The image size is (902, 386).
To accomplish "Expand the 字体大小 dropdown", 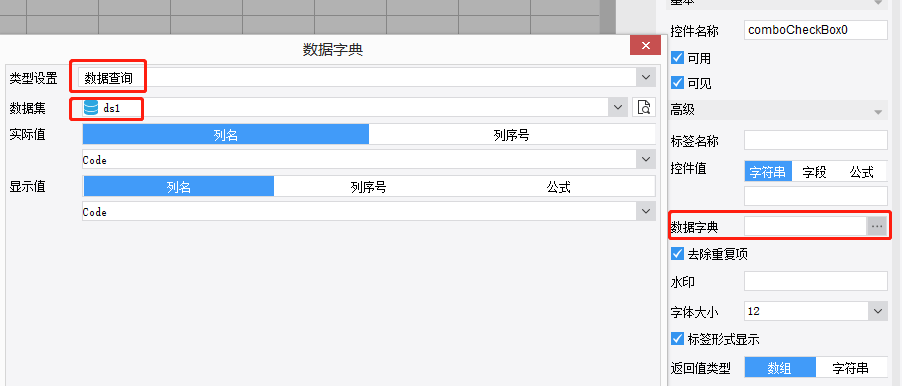I will click(x=878, y=311).
